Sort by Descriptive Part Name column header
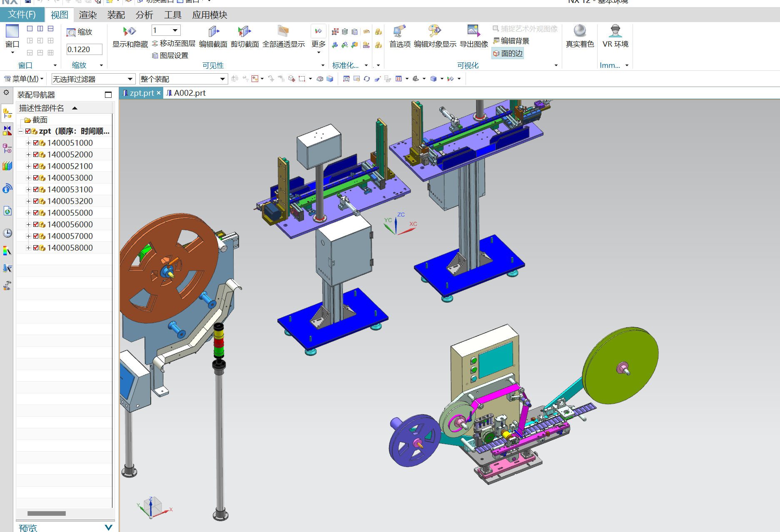 [65, 108]
